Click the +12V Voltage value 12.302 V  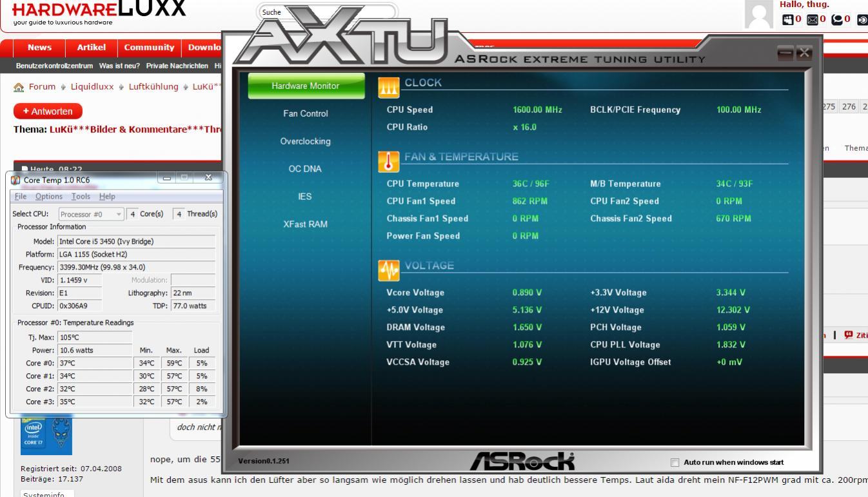[x=733, y=310]
